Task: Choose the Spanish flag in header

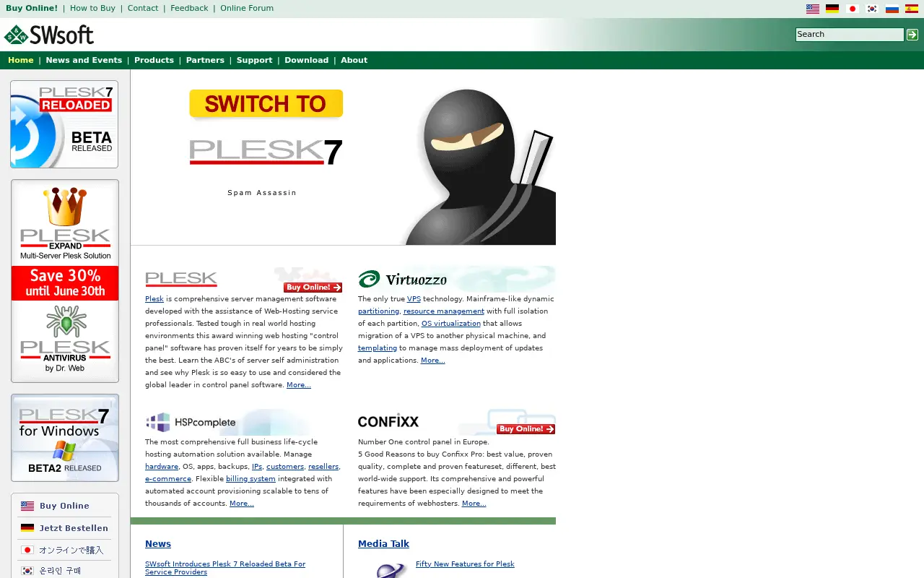Action: pyautogui.click(x=912, y=9)
